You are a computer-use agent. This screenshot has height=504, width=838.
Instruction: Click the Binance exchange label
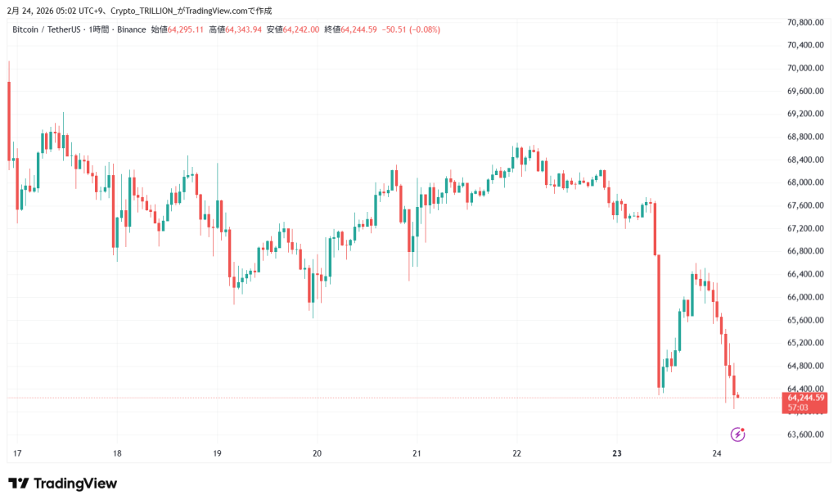point(133,29)
